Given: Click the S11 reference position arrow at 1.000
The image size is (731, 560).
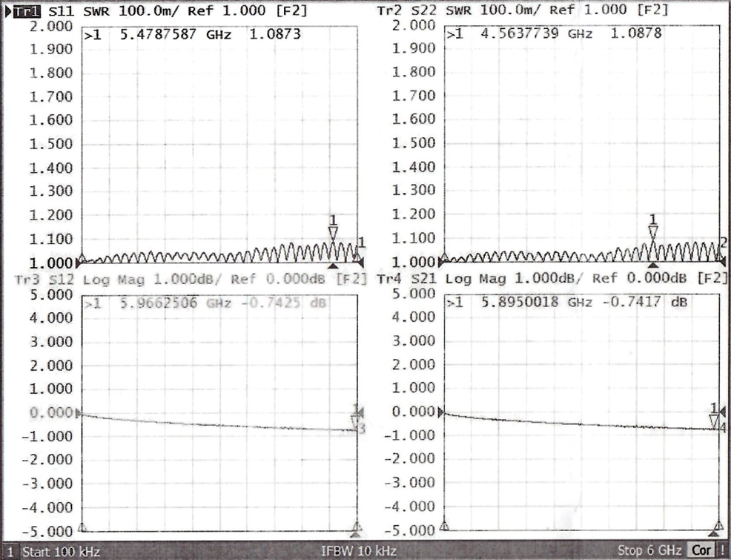Looking at the screenshot, I should (78, 263).
